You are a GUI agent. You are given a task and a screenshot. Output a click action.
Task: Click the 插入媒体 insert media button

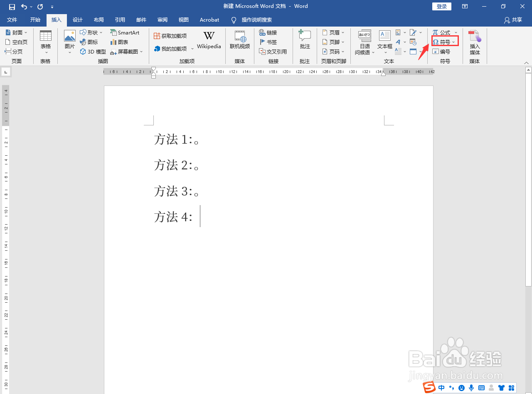(475, 42)
